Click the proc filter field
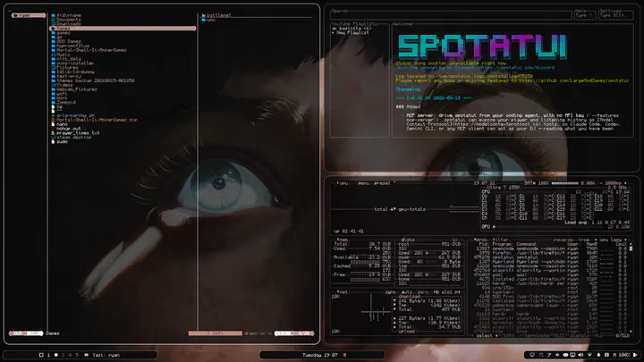644x362 pixels. [x=500, y=240]
